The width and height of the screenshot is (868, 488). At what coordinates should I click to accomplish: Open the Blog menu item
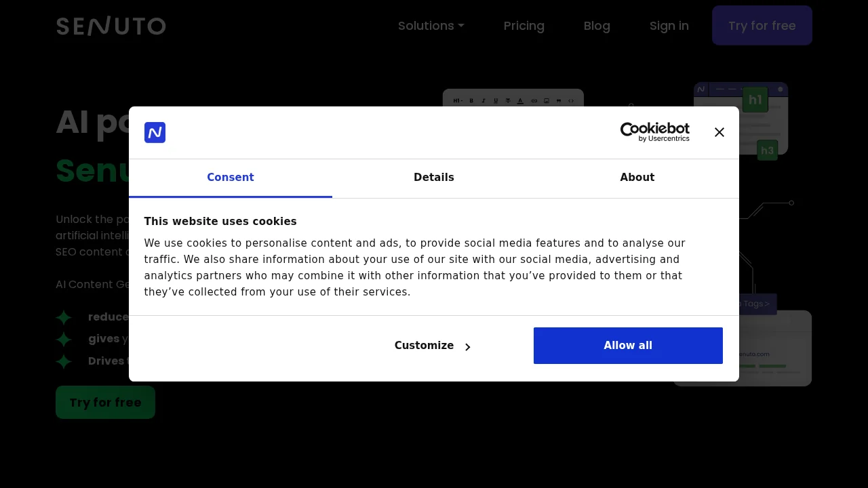coord(597,26)
